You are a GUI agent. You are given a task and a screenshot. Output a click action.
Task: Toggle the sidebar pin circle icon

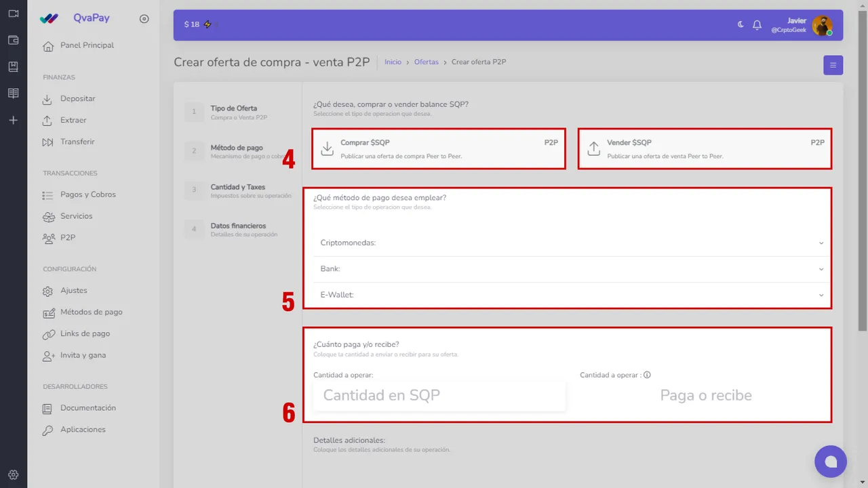(x=144, y=19)
